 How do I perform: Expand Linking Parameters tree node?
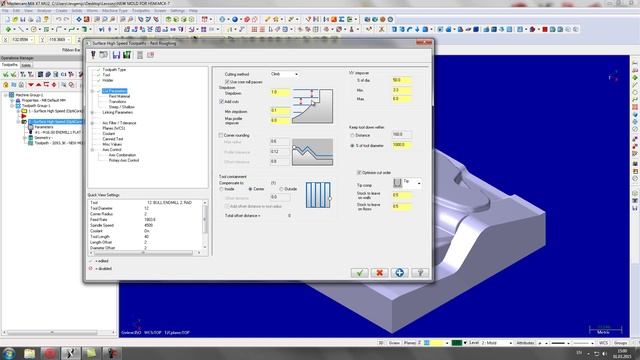pyautogui.click(x=93, y=112)
